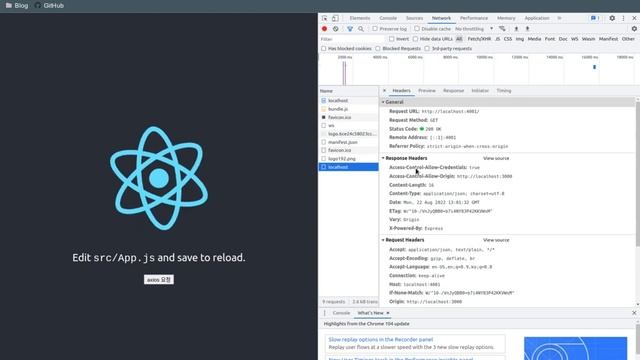640x360 pixels.
Task: Toggle the network filter funnel icon
Action: [350, 29]
